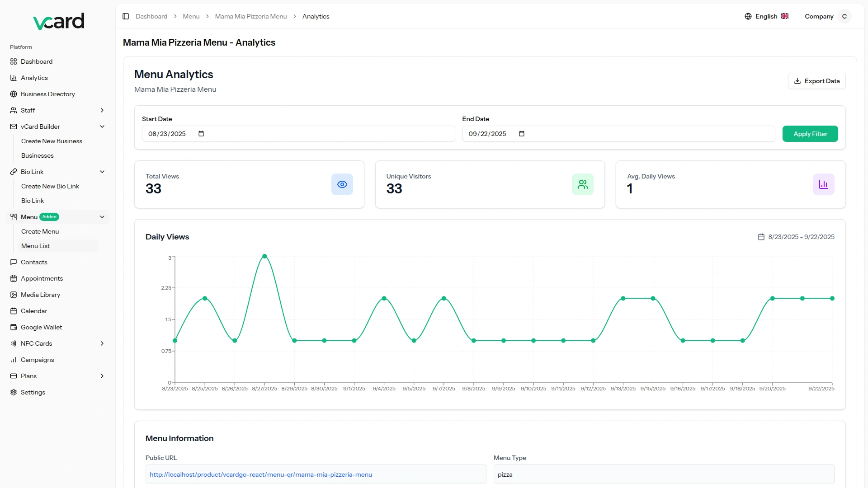Viewport: 868px width, 488px height.
Task: Click the Google Wallet icon
Action: click(14, 327)
